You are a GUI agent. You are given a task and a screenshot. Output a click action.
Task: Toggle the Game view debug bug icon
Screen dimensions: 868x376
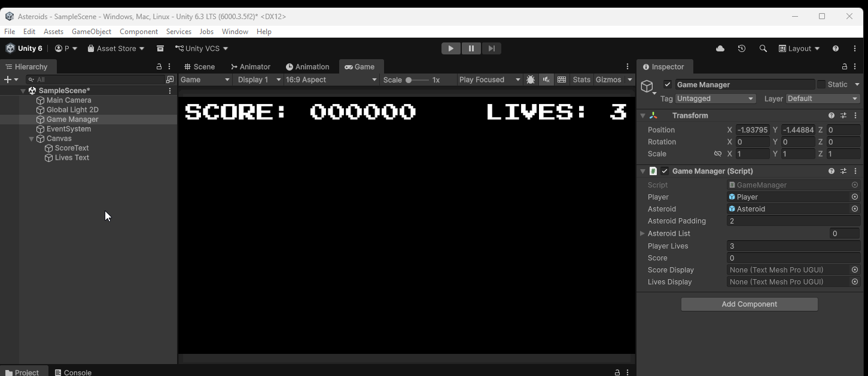click(x=531, y=80)
